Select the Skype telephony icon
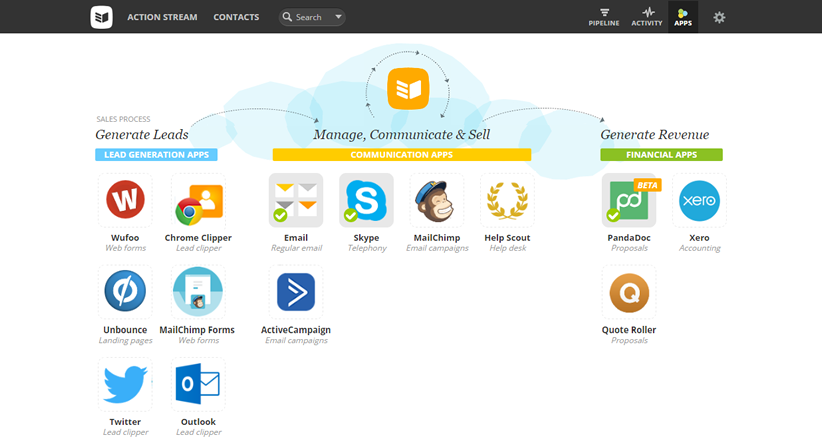The image size is (822, 447). tap(366, 200)
